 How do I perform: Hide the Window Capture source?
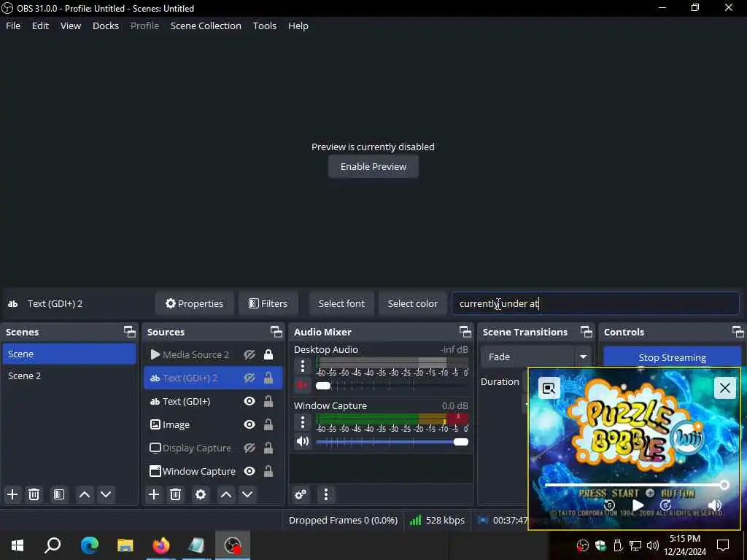249,471
